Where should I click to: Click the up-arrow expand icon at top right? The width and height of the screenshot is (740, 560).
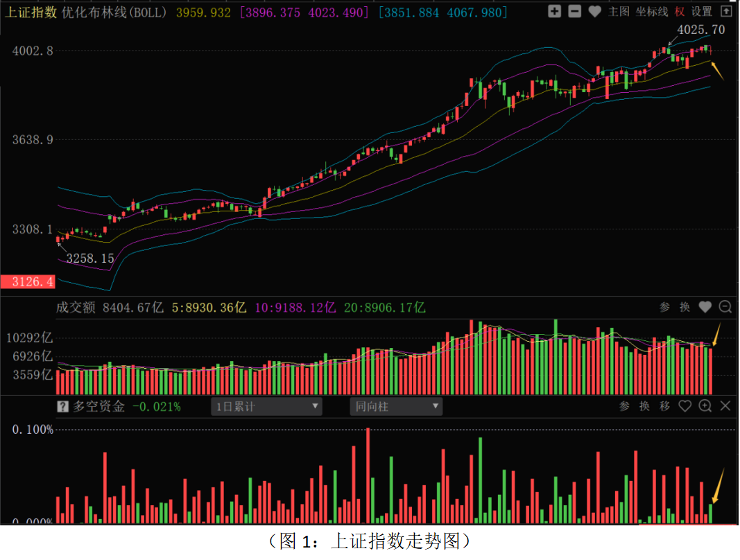(x=726, y=11)
